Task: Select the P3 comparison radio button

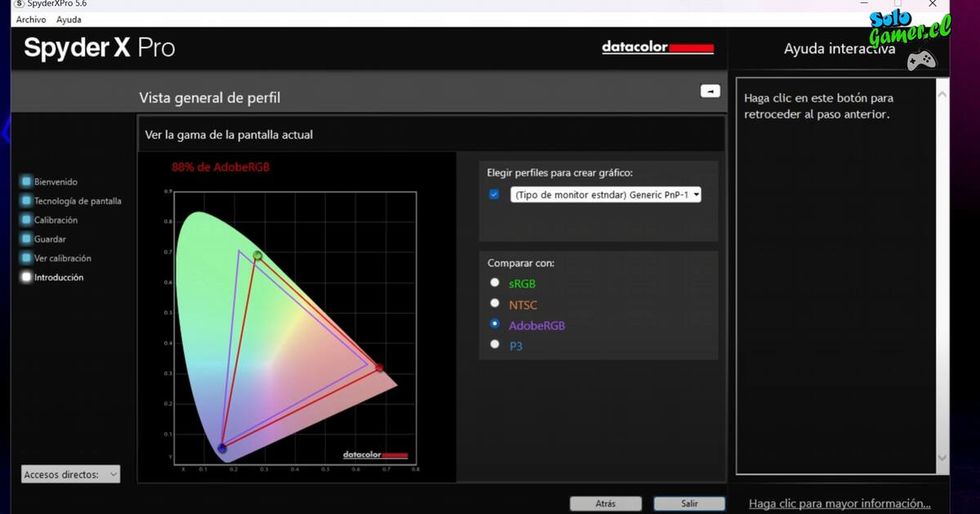Action: point(494,344)
